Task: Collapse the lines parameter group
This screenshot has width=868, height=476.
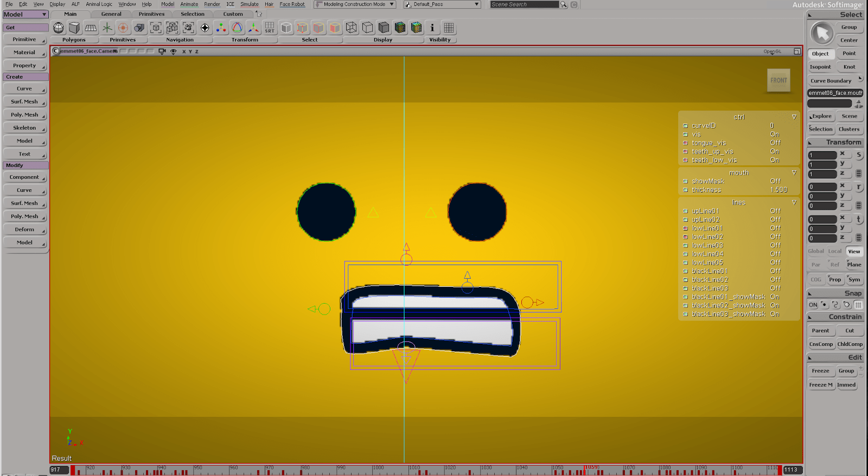Action: tap(794, 203)
